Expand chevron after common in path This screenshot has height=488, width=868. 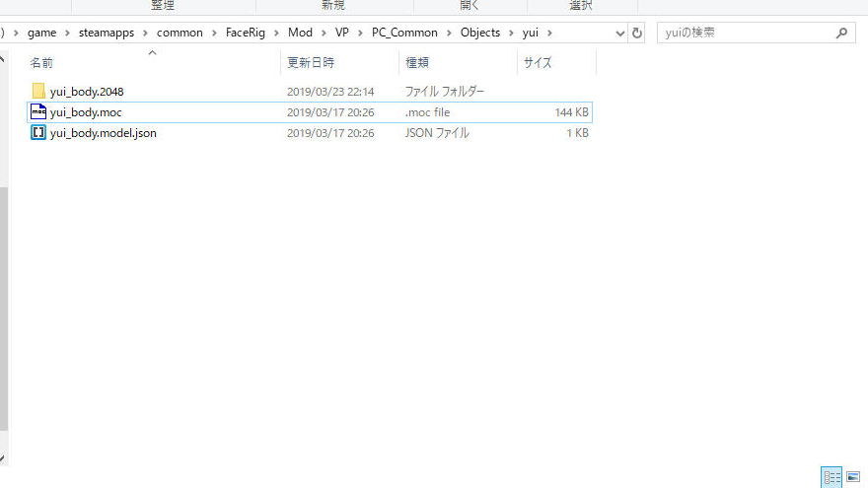(x=214, y=33)
